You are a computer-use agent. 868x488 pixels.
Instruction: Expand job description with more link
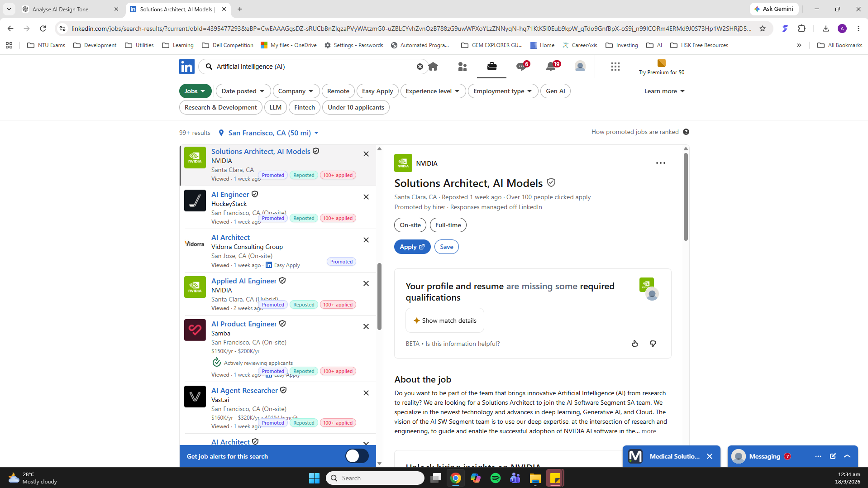(649, 431)
